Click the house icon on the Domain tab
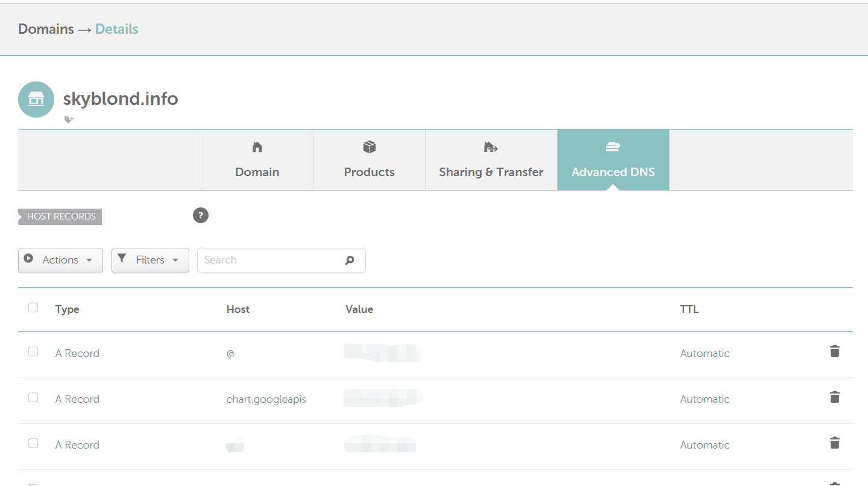This screenshot has width=868, height=486. point(257,147)
